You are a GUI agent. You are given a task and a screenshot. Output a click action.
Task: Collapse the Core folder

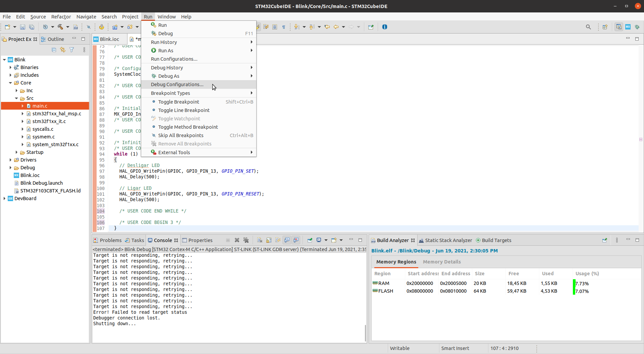click(x=10, y=83)
